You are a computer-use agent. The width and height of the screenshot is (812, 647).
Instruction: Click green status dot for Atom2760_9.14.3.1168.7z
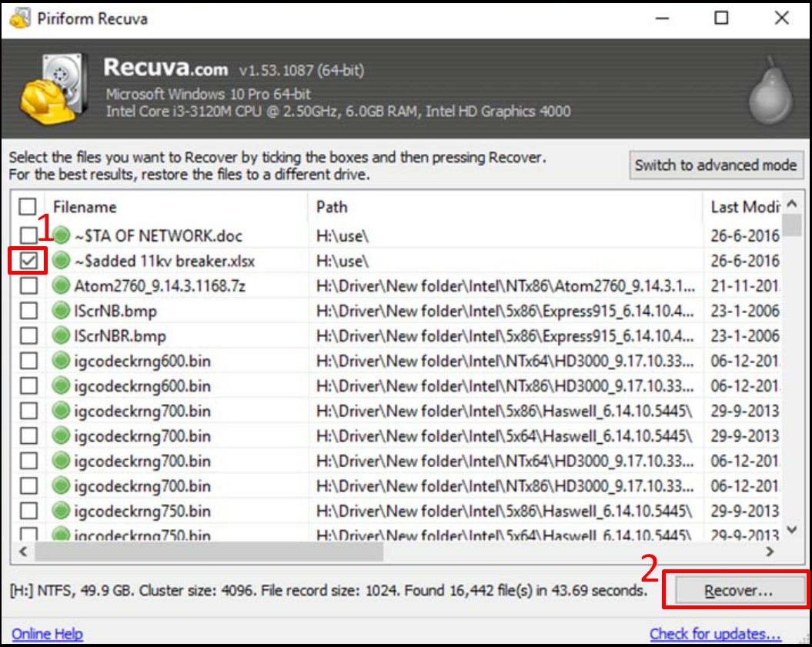pos(61,285)
